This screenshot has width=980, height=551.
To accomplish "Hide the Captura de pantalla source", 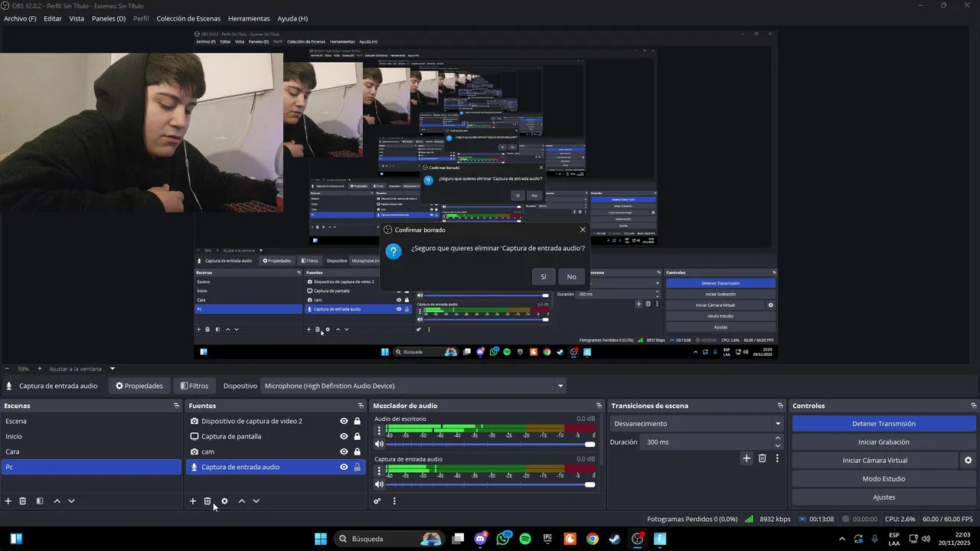I will pos(344,436).
